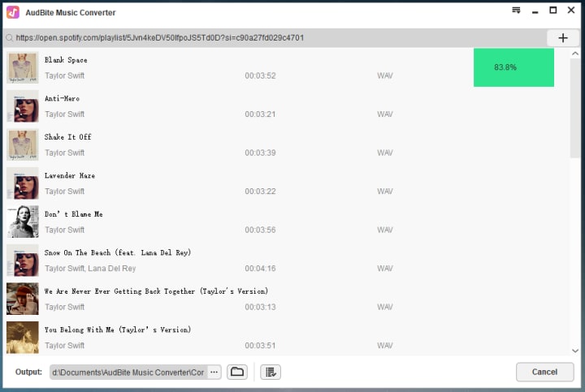
Task: Click the artist Taylor Swift, Lana Del Rey
Action: [90, 269]
